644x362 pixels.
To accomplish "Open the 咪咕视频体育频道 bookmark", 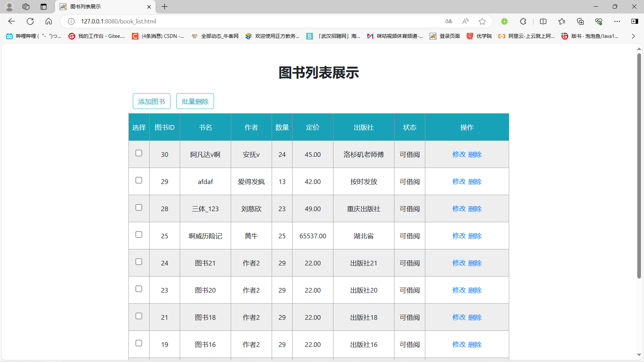I will [x=395, y=36].
